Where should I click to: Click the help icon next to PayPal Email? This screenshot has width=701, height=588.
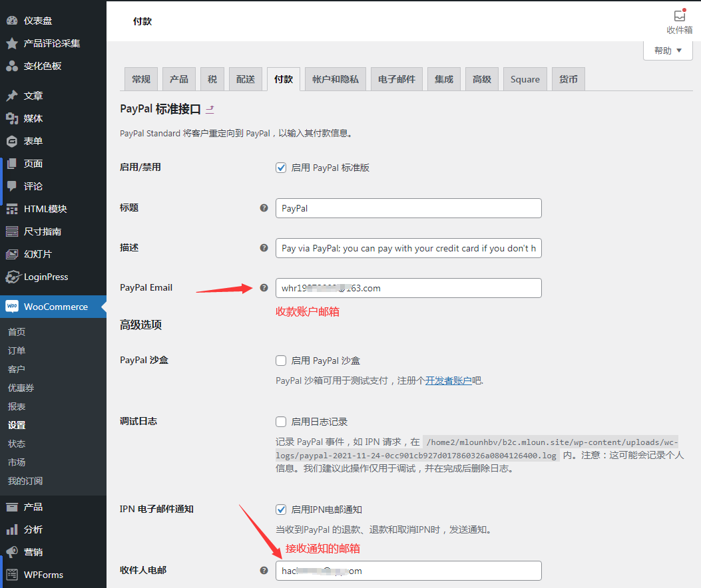coord(264,288)
